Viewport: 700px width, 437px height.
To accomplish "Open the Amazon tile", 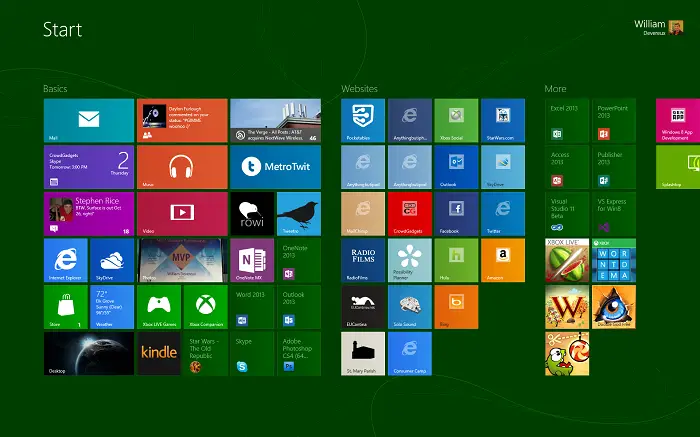I will (503, 260).
